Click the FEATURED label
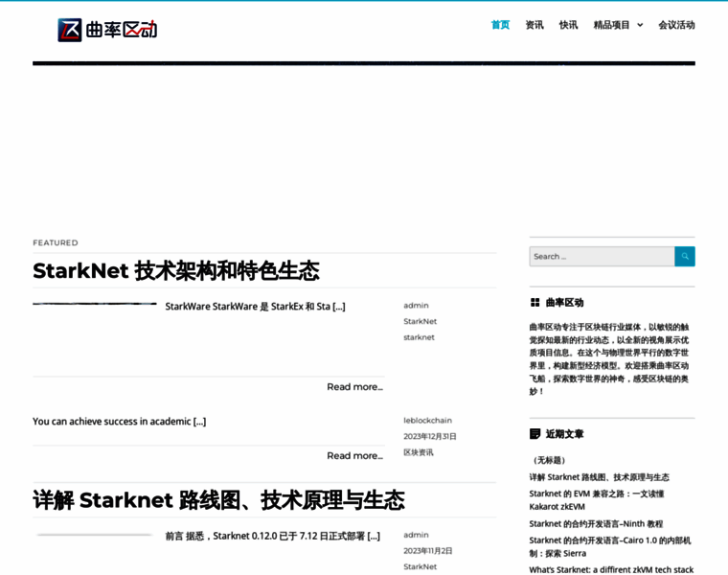Screen dimensions: 728x575 pyautogui.click(x=56, y=242)
